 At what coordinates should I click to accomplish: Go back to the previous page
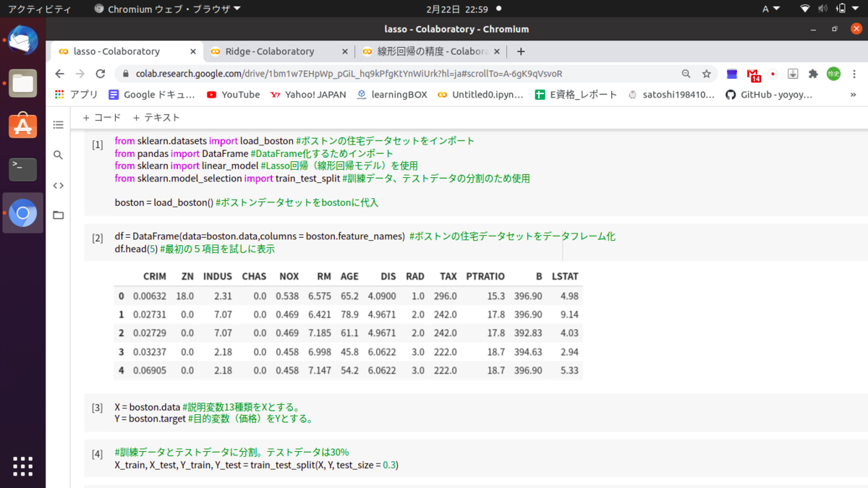pos(60,74)
